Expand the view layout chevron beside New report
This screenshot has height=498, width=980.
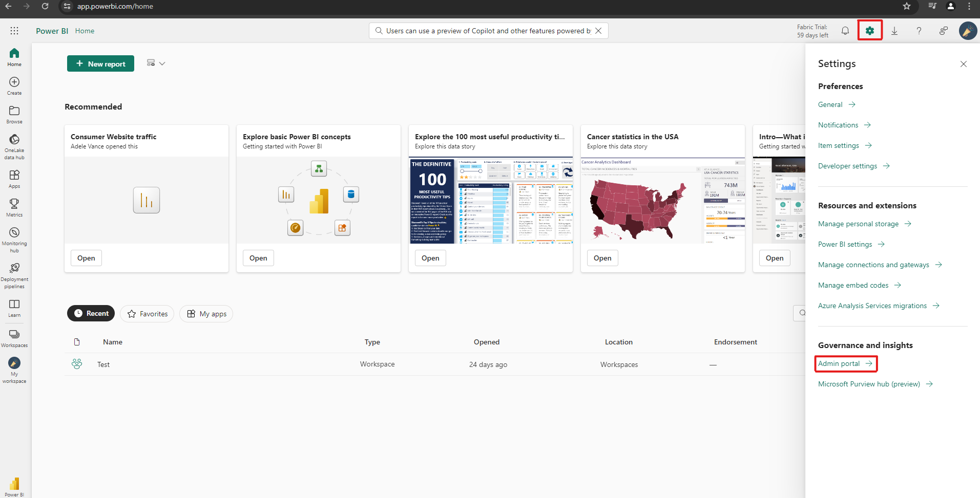(162, 63)
